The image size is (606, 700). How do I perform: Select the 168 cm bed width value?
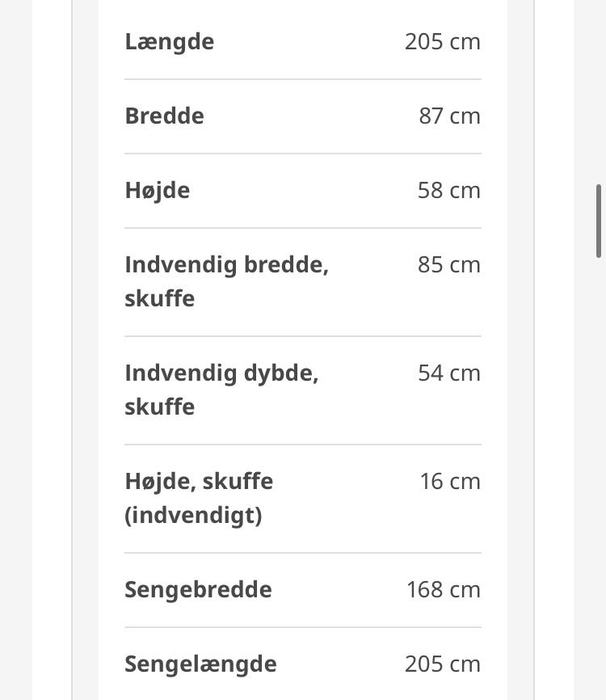click(443, 590)
